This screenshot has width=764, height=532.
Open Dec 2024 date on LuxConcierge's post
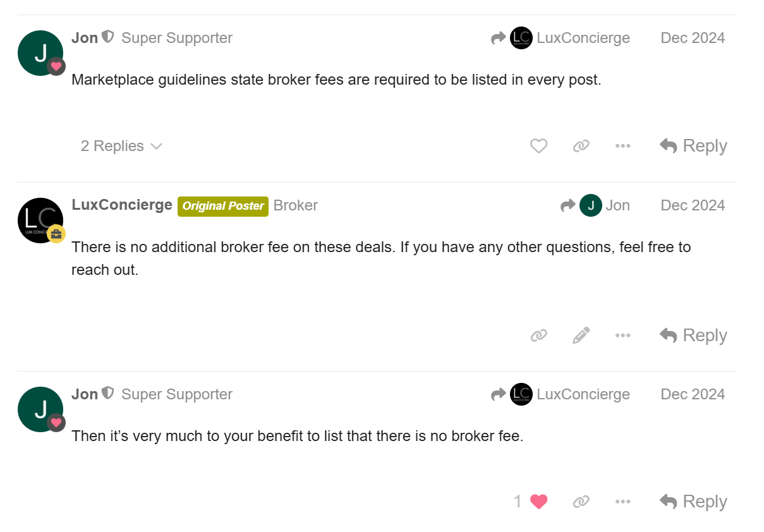693,205
